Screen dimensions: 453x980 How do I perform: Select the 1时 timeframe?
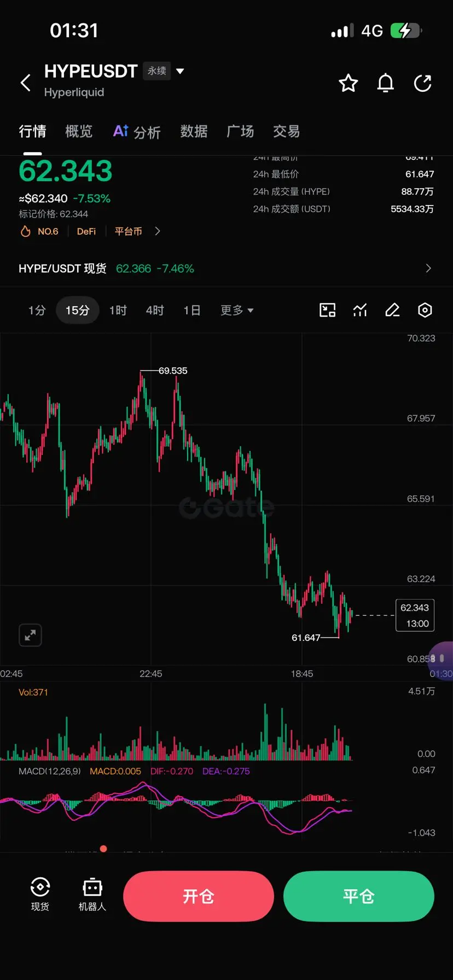[118, 310]
